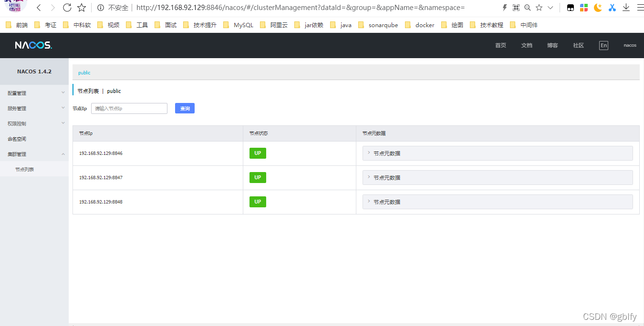Image resolution: width=644 pixels, height=326 pixels.
Task: Open 首页 in the Nacos header
Action: click(500, 45)
